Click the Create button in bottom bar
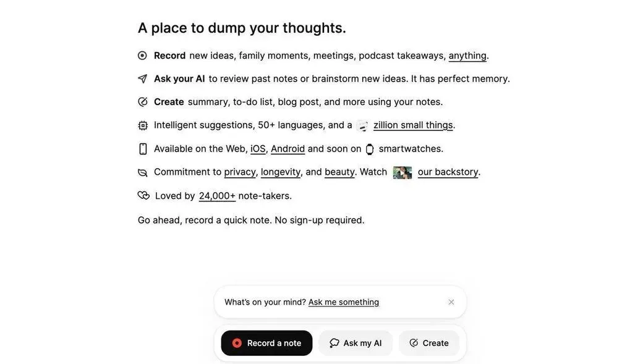The height and width of the screenshot is (364, 643). [429, 343]
